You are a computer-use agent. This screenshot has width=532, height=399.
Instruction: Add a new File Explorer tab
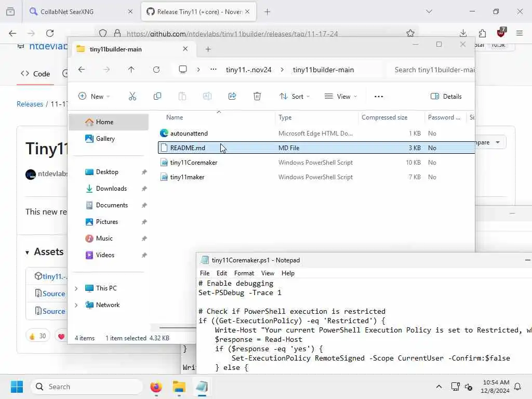click(x=208, y=49)
